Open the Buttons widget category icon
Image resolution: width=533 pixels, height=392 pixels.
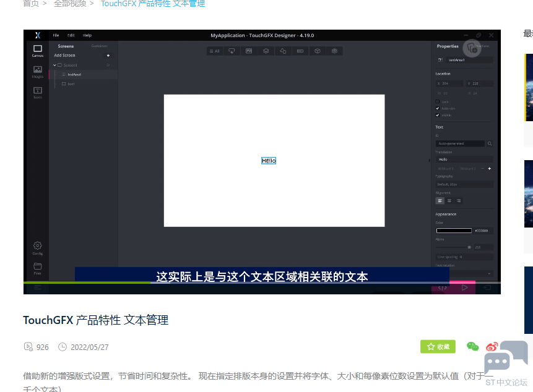point(232,51)
